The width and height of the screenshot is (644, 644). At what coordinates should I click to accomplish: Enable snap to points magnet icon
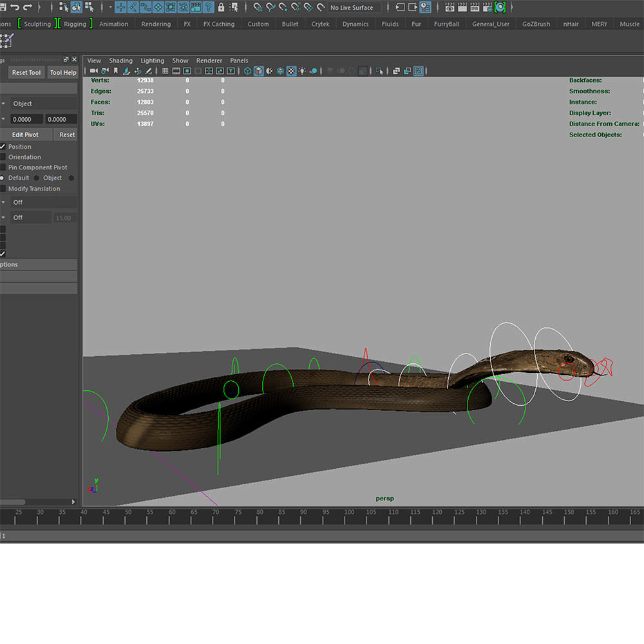[283, 7]
